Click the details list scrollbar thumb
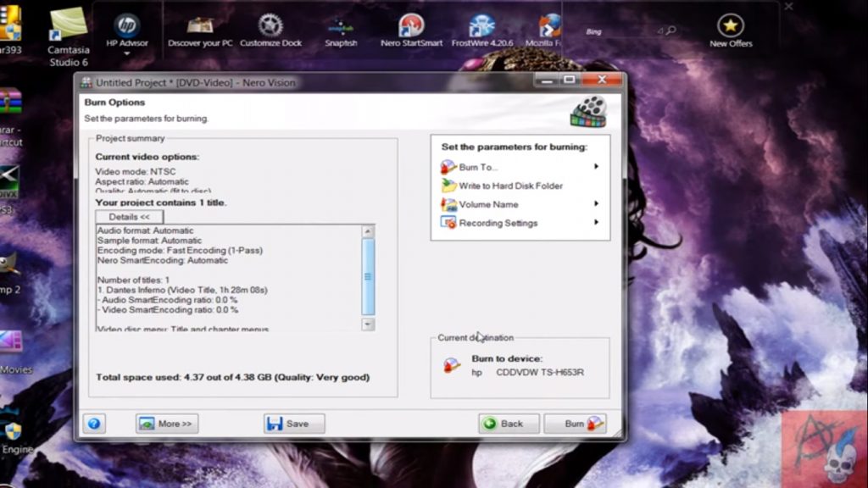This screenshot has width=868, height=488. pos(368,277)
